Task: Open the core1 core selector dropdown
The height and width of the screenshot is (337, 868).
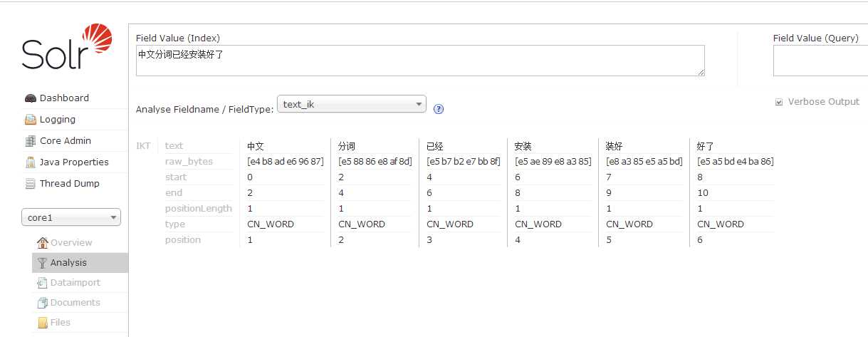Action: tap(71, 217)
